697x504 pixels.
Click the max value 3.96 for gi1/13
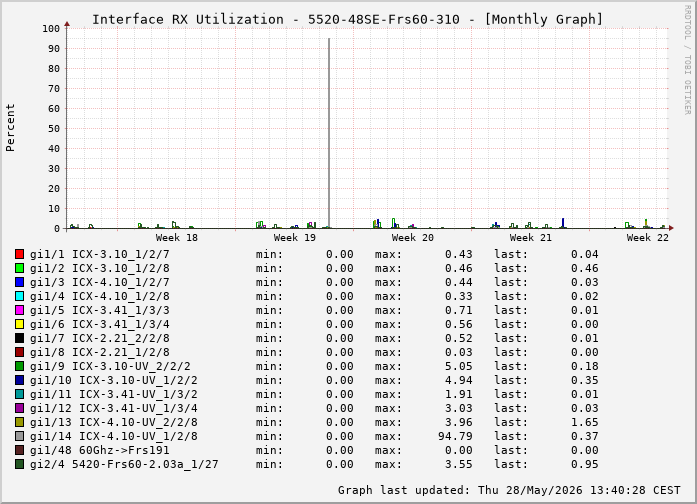tap(459, 422)
